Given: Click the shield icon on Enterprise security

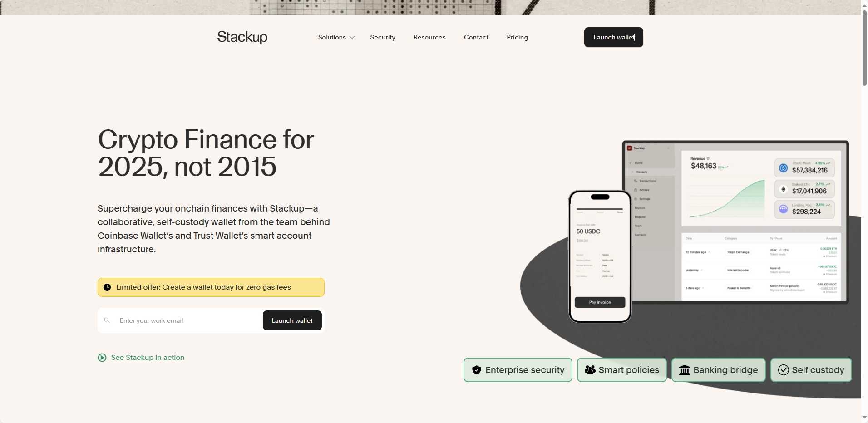Looking at the screenshot, I should pyautogui.click(x=476, y=370).
